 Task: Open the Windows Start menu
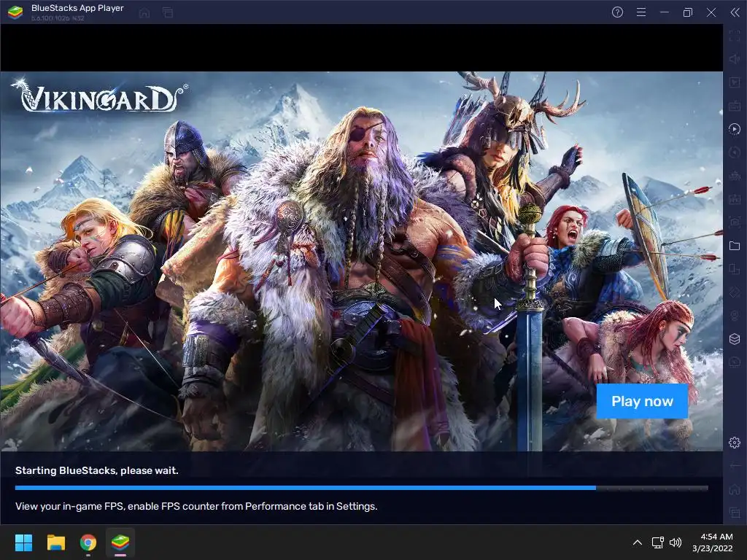(x=24, y=542)
